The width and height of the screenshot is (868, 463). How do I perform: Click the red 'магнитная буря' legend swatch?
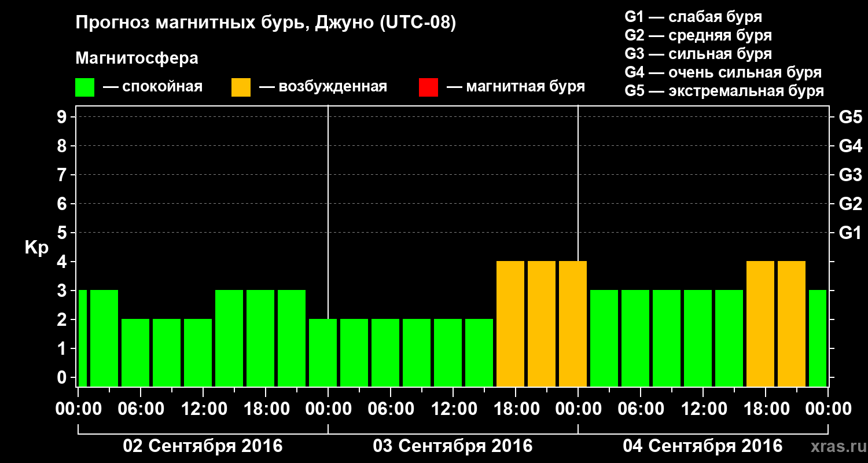pos(428,87)
